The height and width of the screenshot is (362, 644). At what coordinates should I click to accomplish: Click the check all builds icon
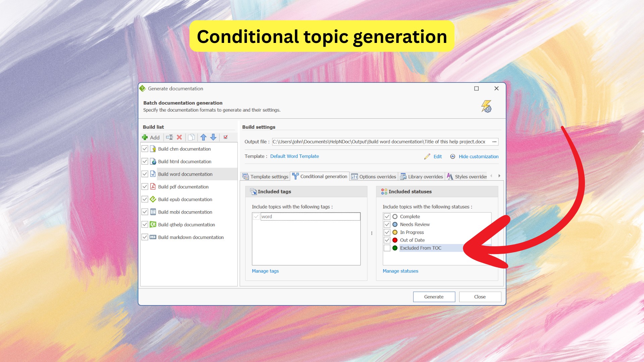[x=226, y=137]
